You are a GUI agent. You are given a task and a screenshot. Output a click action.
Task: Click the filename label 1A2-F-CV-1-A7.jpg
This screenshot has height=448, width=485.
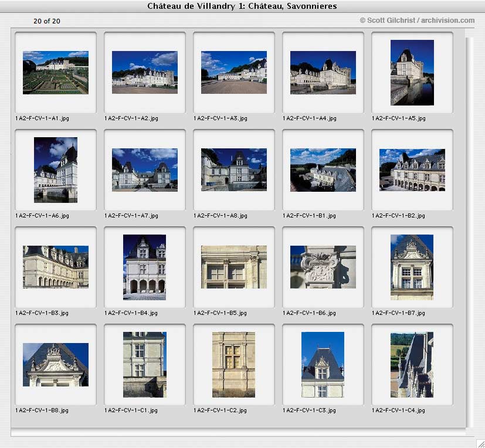(x=131, y=216)
